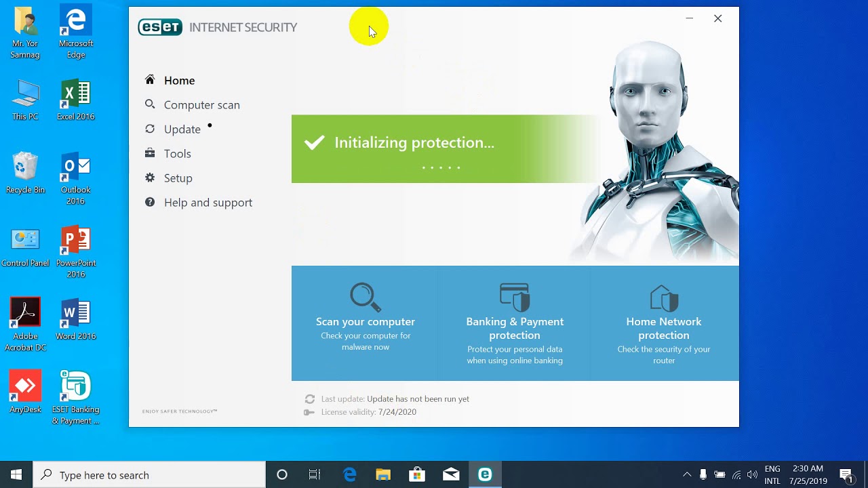This screenshot has height=488, width=868.
Task: Open Mail from the taskbar
Action: [451, 474]
